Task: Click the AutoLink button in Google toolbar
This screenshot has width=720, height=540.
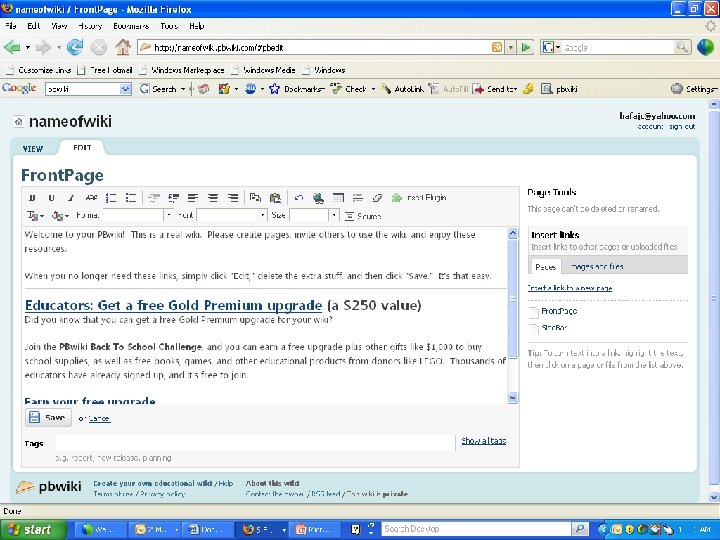Action: pyautogui.click(x=402, y=89)
